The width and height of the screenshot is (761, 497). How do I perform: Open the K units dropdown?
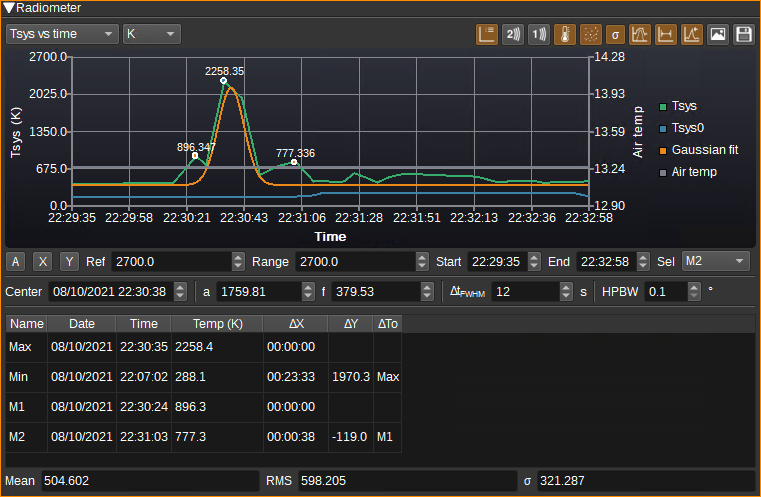click(x=151, y=34)
